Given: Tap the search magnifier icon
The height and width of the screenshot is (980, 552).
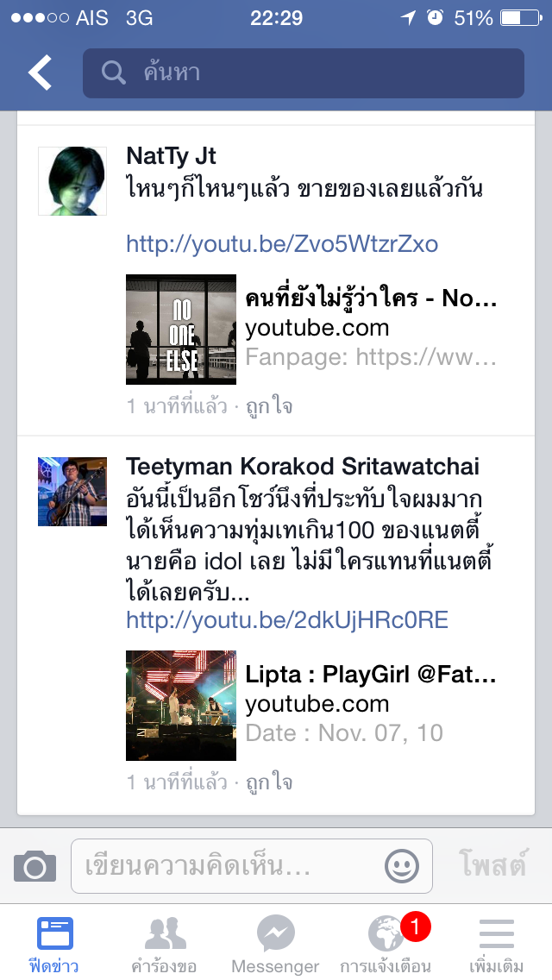Looking at the screenshot, I should (x=114, y=72).
